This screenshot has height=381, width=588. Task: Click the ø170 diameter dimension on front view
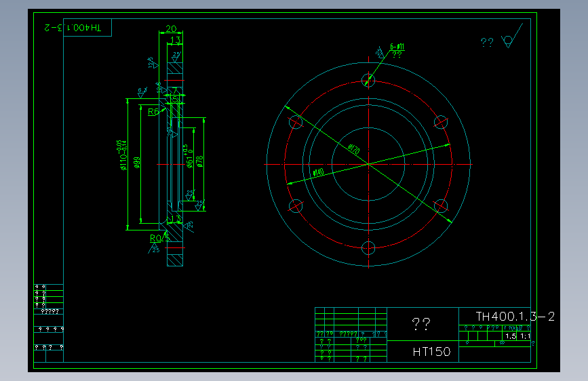[x=353, y=149]
